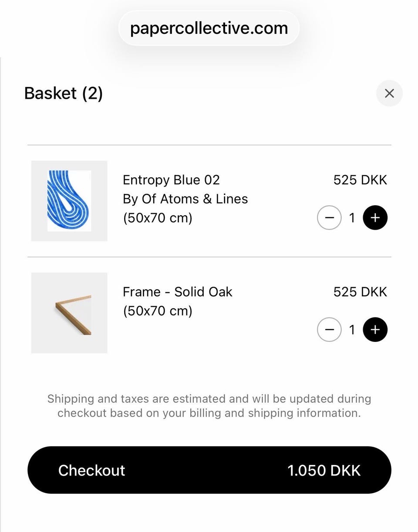The image size is (418, 532).
Task: Click the 525 DKK price of poster
Action: coord(360,180)
